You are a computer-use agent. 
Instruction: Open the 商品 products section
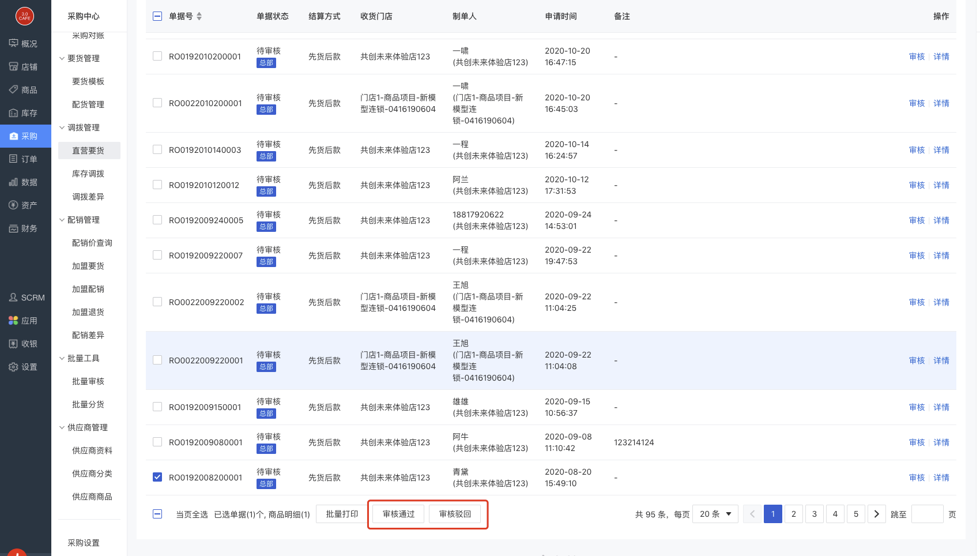[24, 90]
